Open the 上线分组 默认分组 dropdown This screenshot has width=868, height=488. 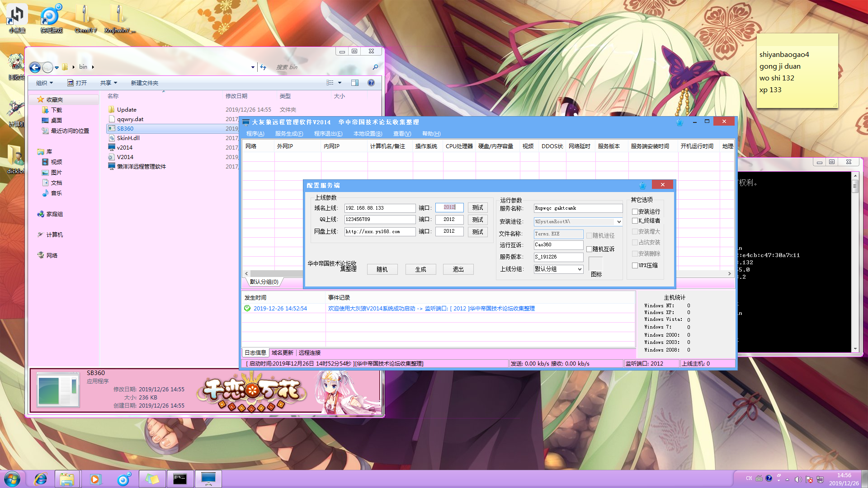tap(579, 269)
